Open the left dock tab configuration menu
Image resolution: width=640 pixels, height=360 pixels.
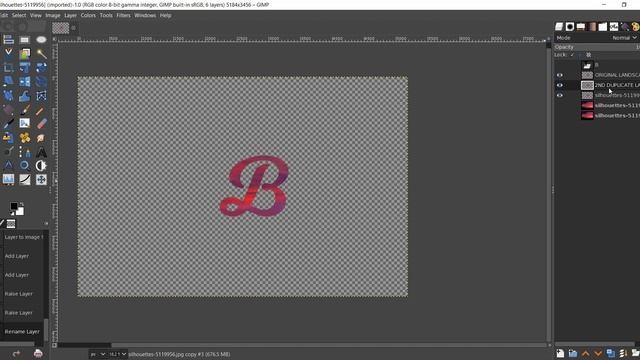point(46,224)
